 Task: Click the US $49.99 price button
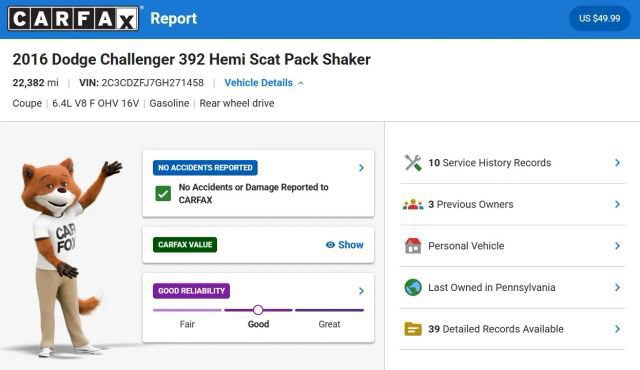(x=599, y=18)
